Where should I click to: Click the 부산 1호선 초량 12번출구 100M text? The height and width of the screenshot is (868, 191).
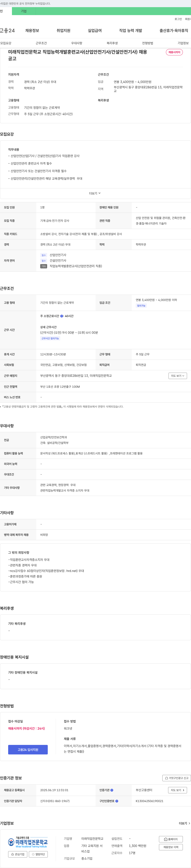pyautogui.click(x=60, y=387)
